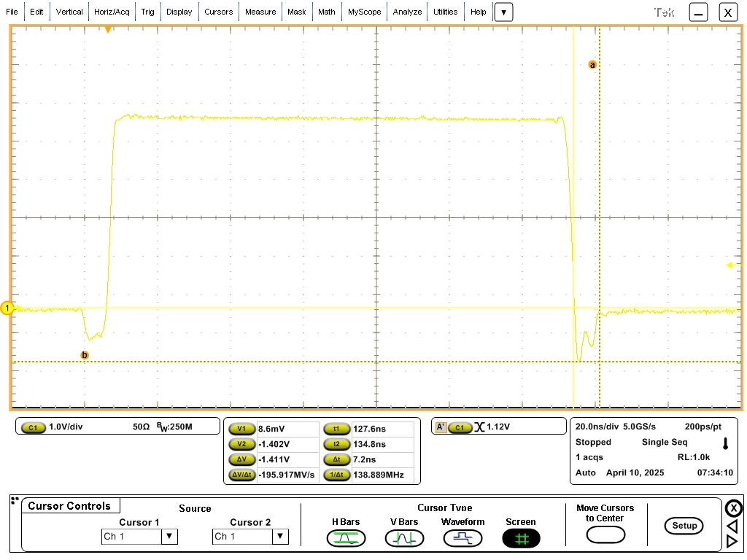The image size is (747, 560).
Task: Select the V Bars cursor type icon
Action: [x=404, y=539]
